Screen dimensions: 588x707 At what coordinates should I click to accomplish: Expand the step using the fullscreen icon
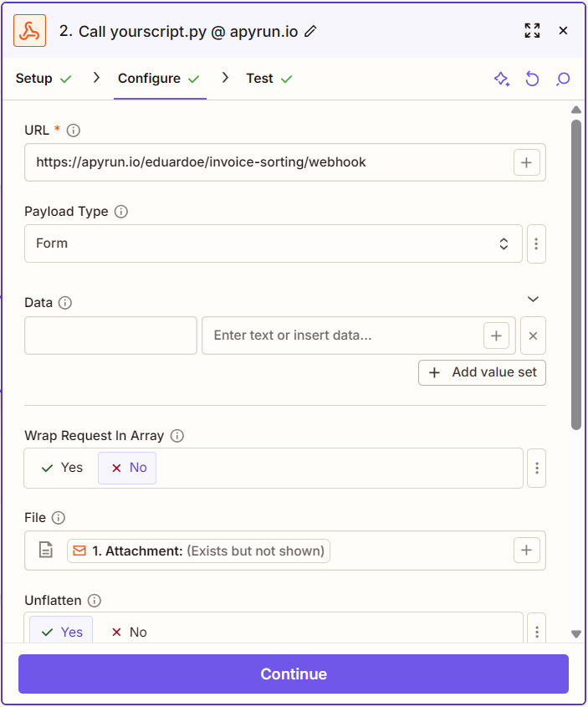click(x=532, y=30)
